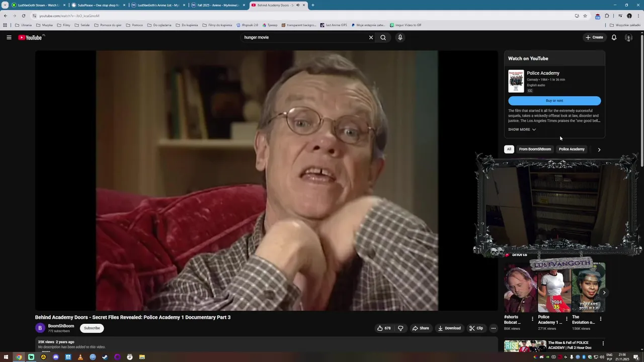Image resolution: width=644 pixels, height=362 pixels.
Task: Open more actions under the video
Action: coord(494,328)
